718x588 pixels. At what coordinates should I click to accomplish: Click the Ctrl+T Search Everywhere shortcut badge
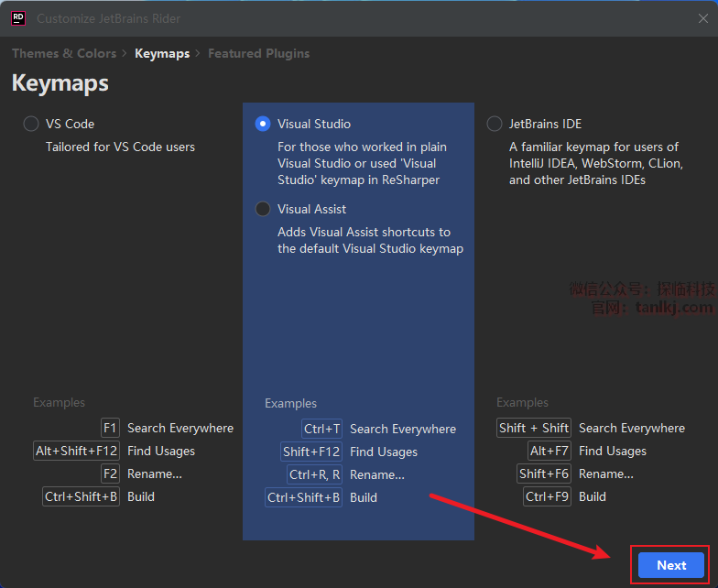pos(321,429)
